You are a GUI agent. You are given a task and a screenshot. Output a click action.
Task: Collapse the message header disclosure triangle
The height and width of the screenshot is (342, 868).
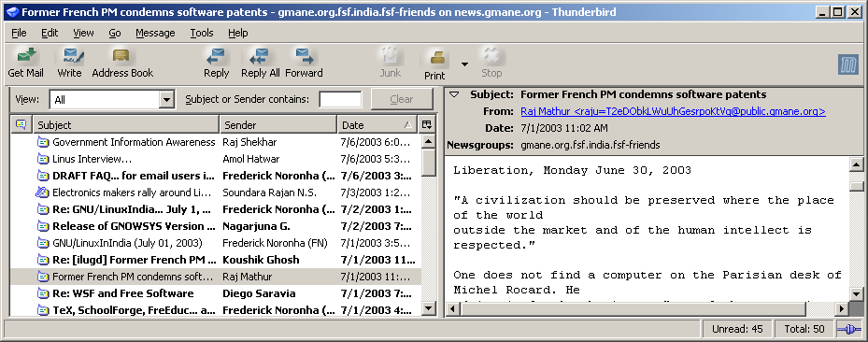[x=454, y=94]
